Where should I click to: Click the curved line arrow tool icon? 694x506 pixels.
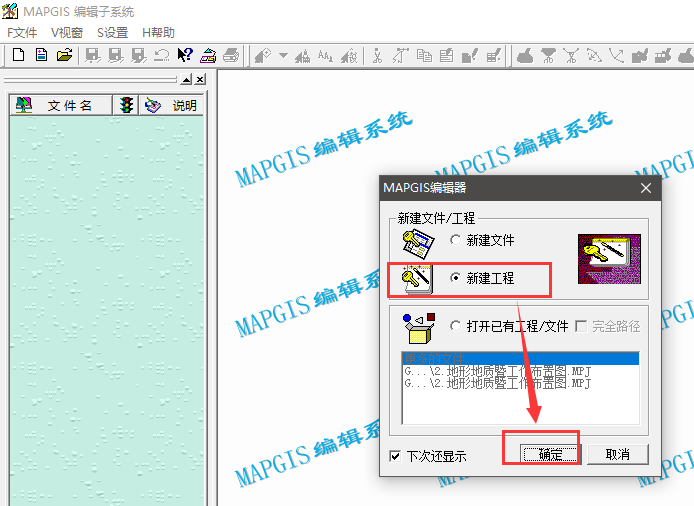[617, 56]
